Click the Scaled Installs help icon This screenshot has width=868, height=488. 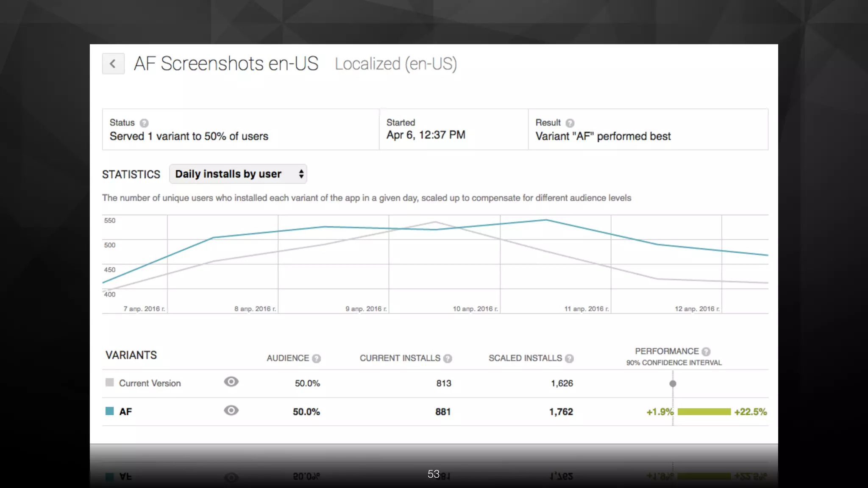coord(569,359)
